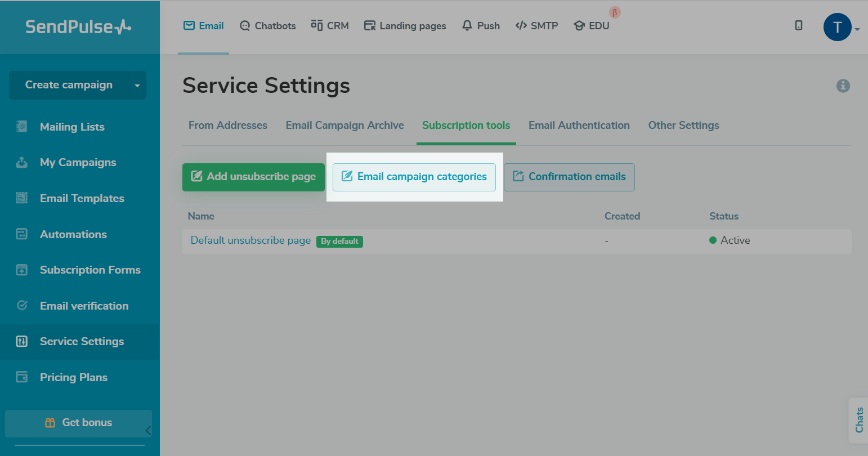Viewport: 868px width, 456px height.
Task: Click the Subscription Forms sidebar icon
Action: pyautogui.click(x=22, y=270)
